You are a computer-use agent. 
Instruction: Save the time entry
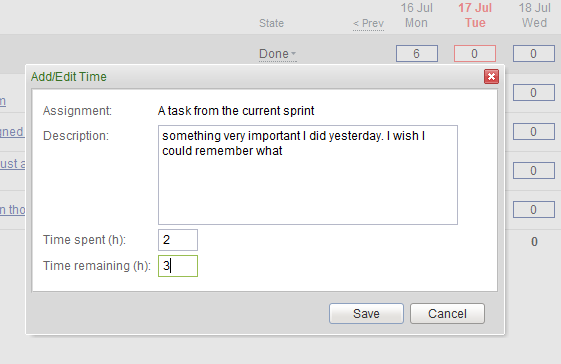coord(366,314)
